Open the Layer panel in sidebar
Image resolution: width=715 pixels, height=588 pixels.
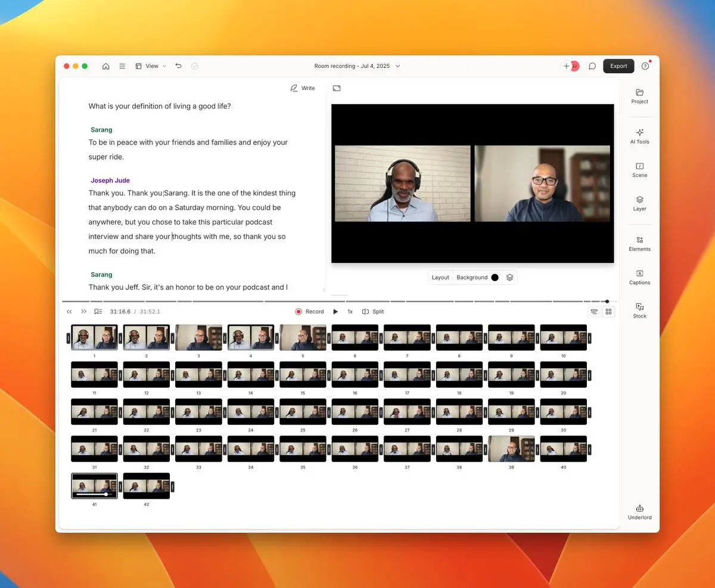[639, 203]
